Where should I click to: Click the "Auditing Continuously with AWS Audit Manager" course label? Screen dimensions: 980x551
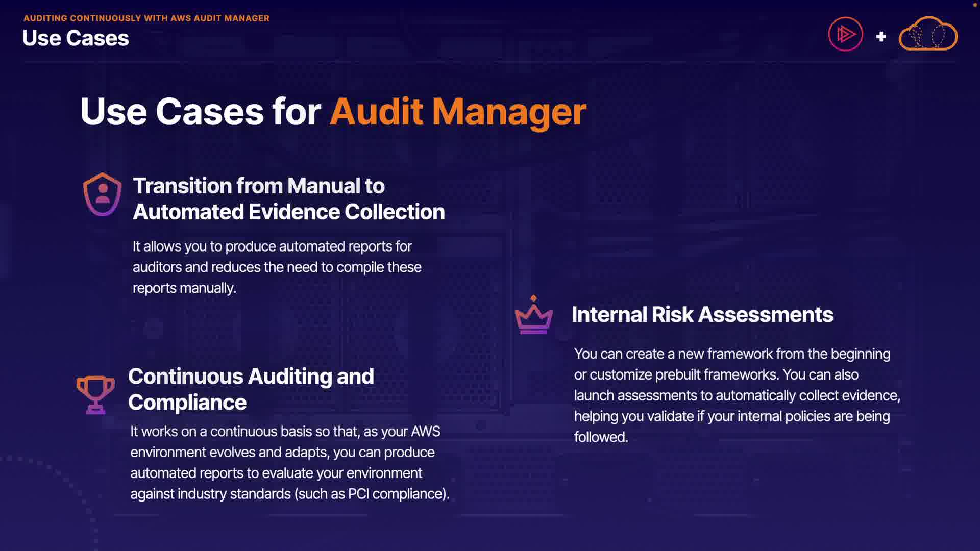(146, 18)
